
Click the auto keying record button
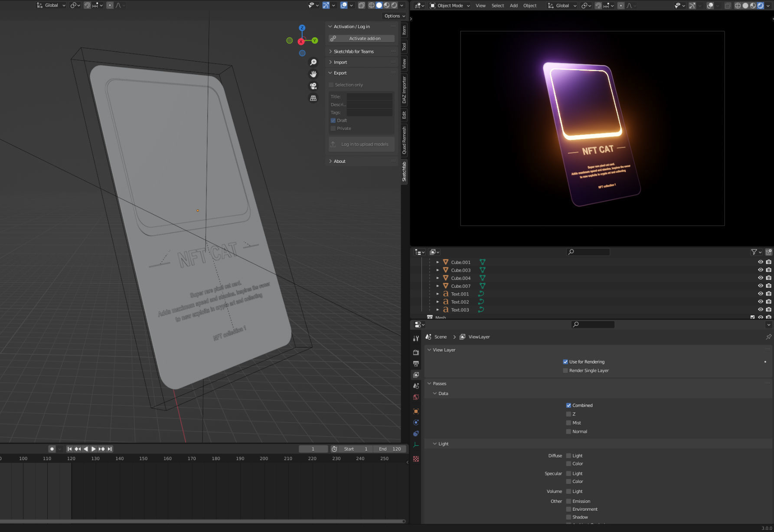52,449
